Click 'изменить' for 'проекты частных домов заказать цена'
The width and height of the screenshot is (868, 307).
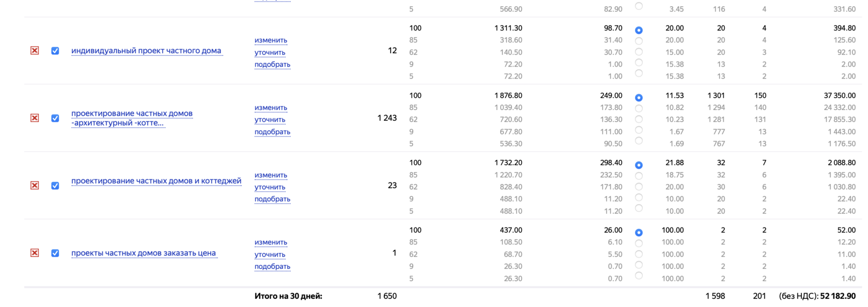click(x=271, y=242)
